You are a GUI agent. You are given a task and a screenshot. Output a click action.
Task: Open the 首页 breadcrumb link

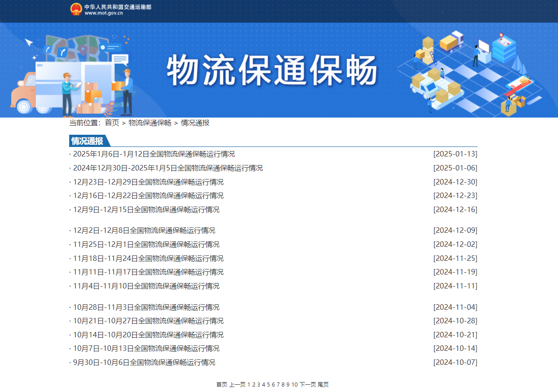pyautogui.click(x=112, y=123)
